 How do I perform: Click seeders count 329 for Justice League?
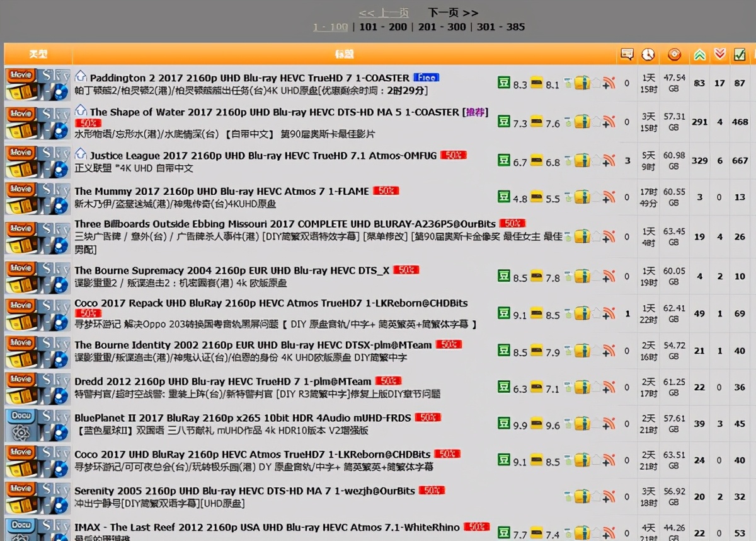pos(699,161)
